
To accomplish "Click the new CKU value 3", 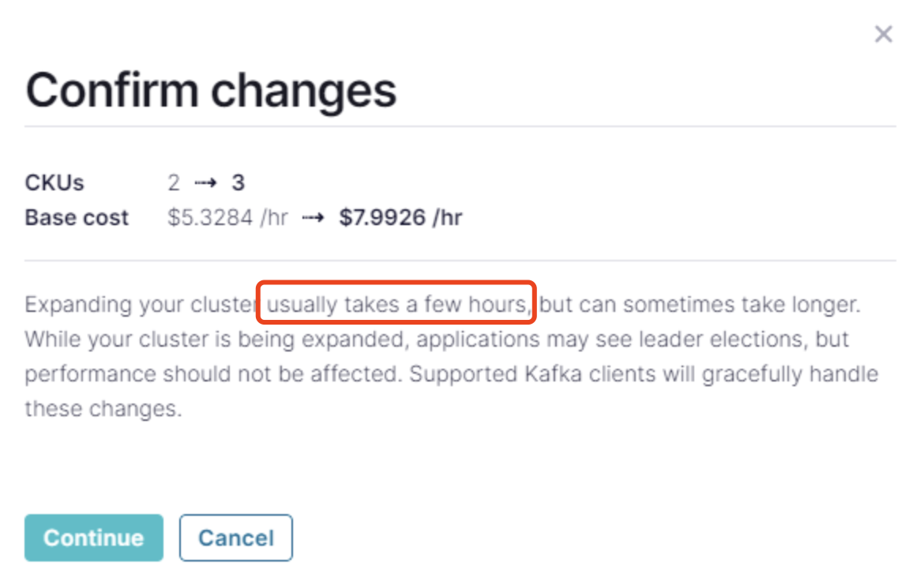I will point(238,183).
